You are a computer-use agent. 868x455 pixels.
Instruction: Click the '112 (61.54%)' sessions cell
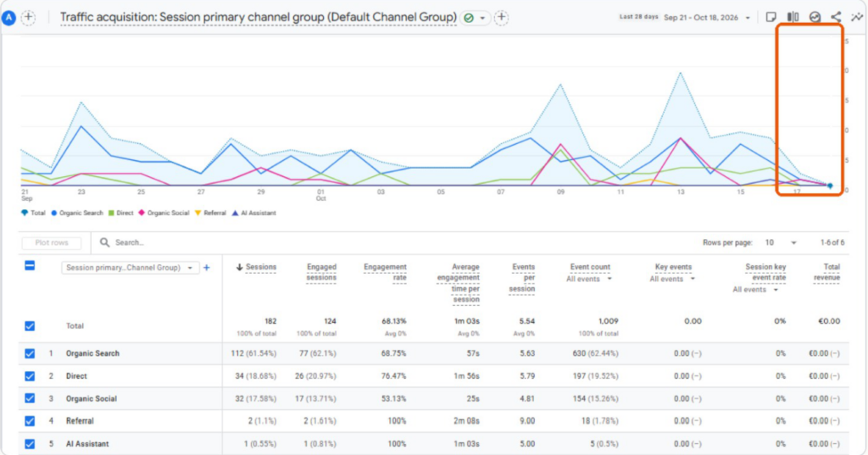pos(253,353)
